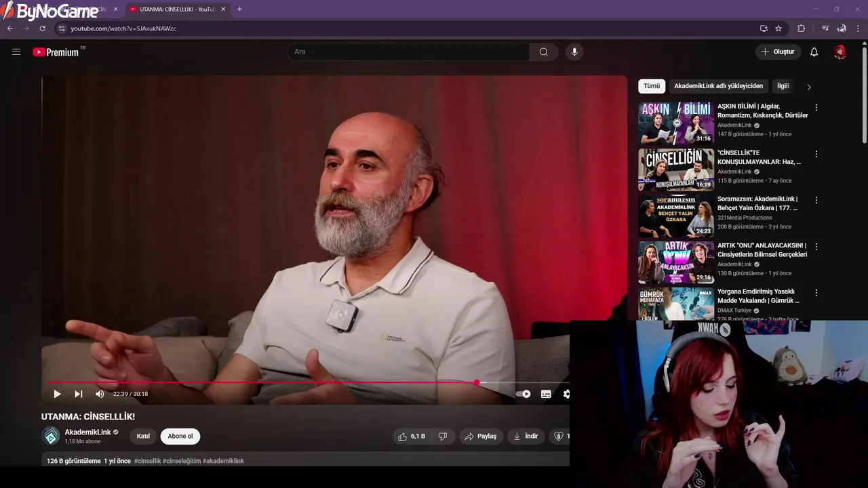Screen dimensions: 868x488
Task: Open DMAX Türkiye channel link
Action: (734, 310)
